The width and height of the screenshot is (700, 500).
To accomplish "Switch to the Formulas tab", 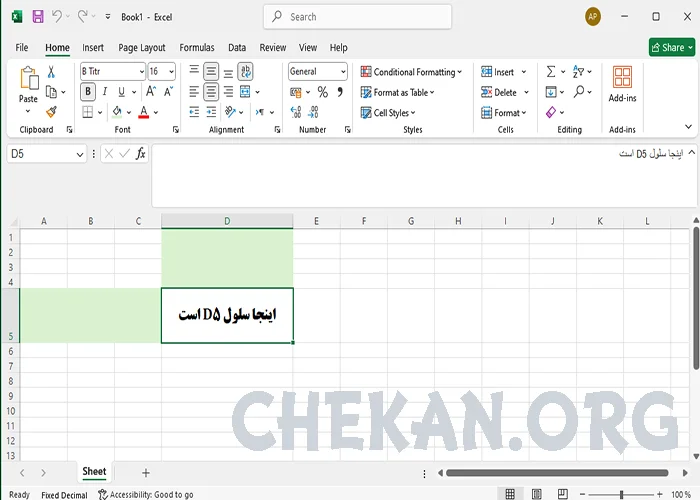I will click(197, 47).
